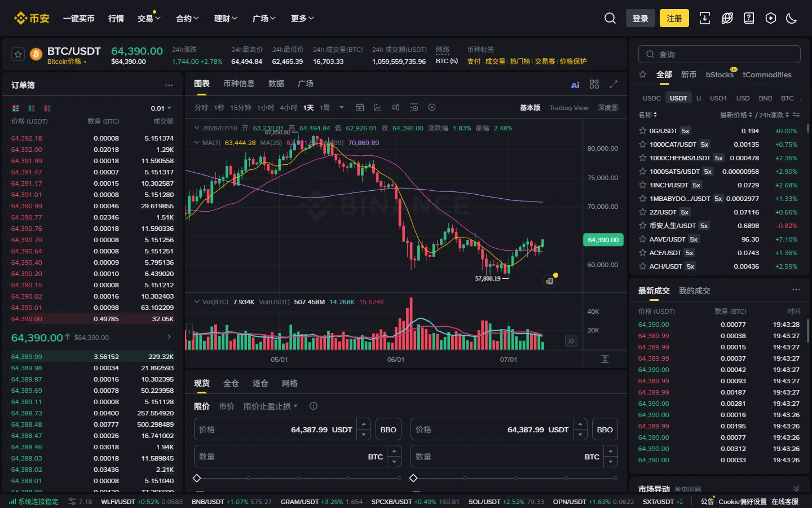Image resolution: width=812 pixels, height=508 pixels.
Task: Open the search magnifier in top bar
Action: tap(610, 18)
